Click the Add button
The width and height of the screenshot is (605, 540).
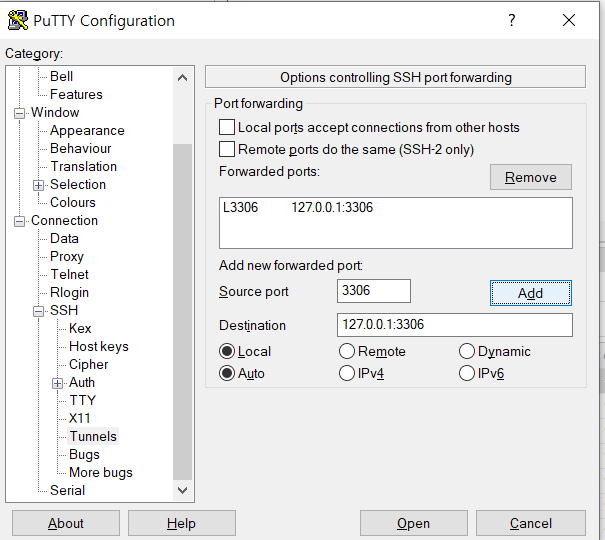(x=531, y=293)
